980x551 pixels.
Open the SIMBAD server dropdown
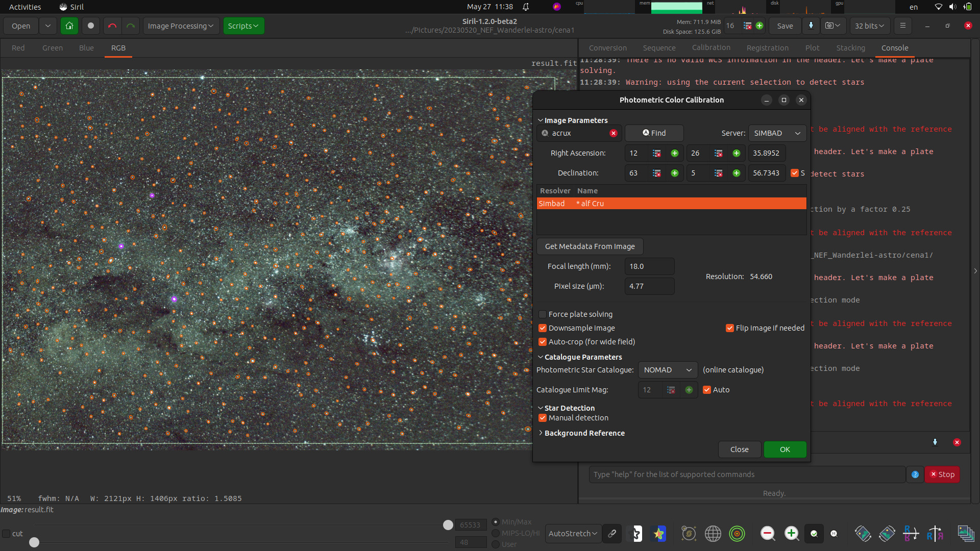777,133
